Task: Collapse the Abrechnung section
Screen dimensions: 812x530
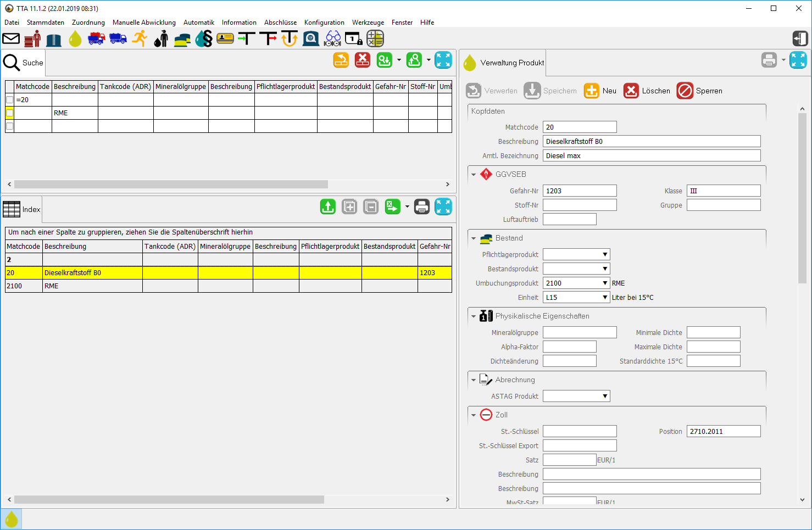Action: point(474,380)
